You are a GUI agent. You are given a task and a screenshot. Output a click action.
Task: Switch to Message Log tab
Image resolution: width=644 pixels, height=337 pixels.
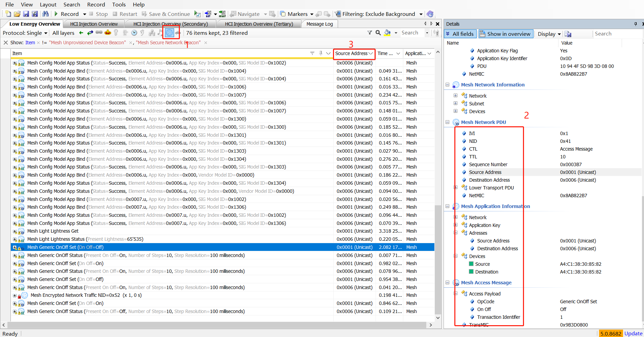point(319,24)
